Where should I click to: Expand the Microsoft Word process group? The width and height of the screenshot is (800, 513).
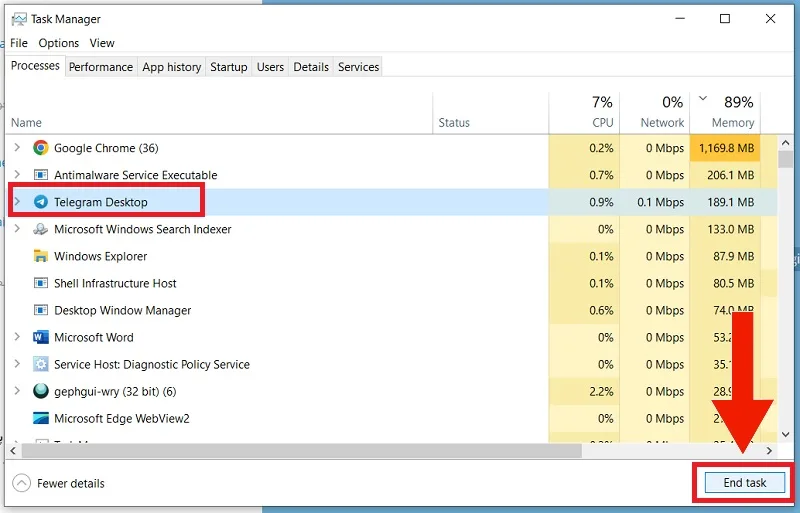[17, 337]
